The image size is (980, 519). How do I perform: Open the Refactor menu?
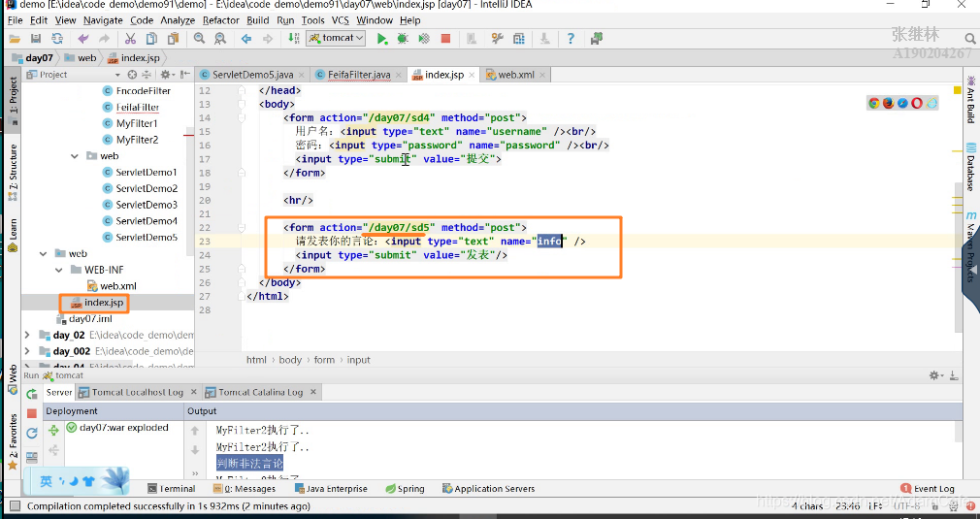coord(220,20)
